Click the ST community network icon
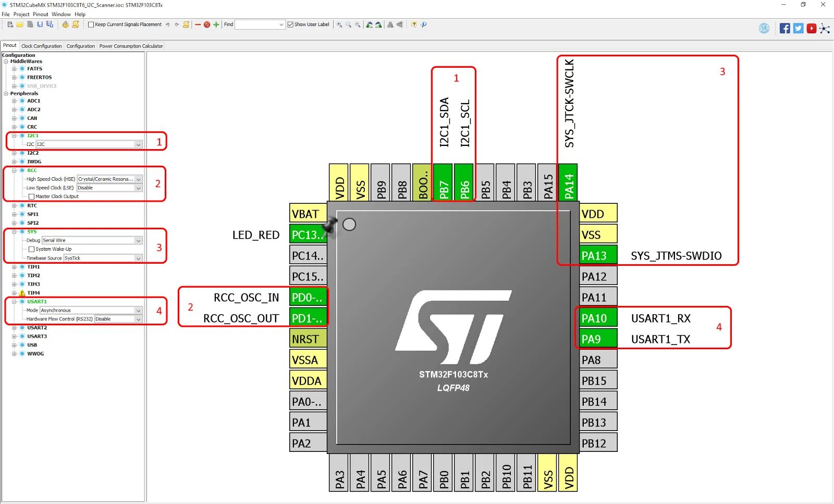The image size is (834, 504). click(x=825, y=28)
